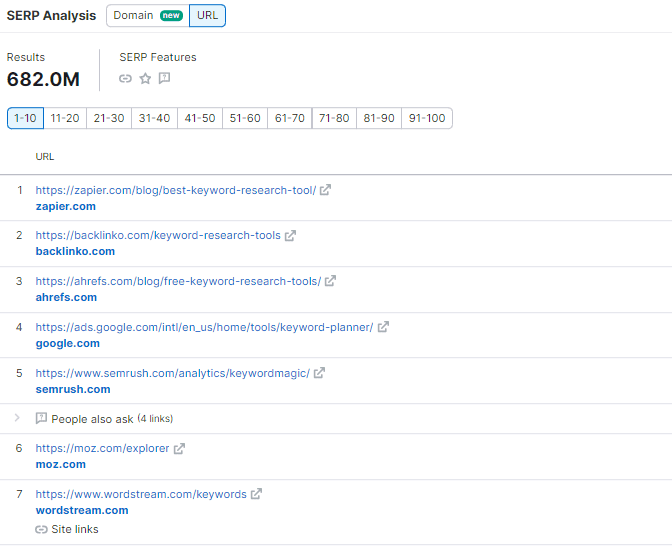Screen dimensions: 672x548
Task: Click the ahrefs.com domain link
Action: [x=66, y=297]
